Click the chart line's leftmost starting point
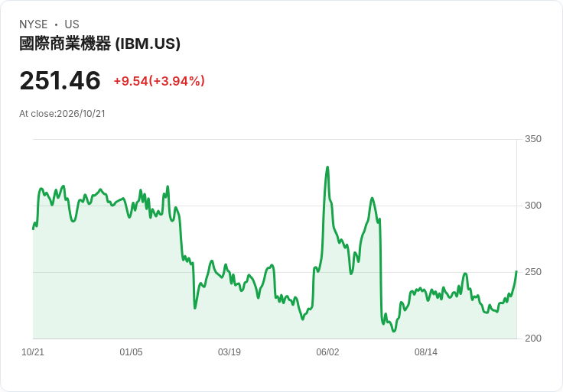 [34, 228]
